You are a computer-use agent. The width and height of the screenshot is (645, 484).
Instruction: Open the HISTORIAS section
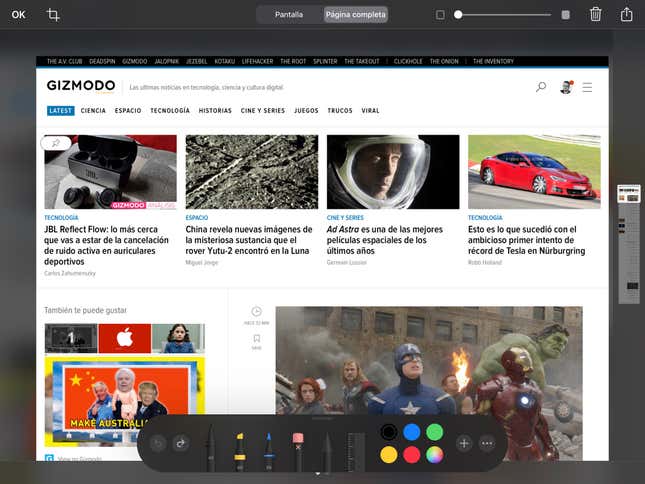click(215, 111)
